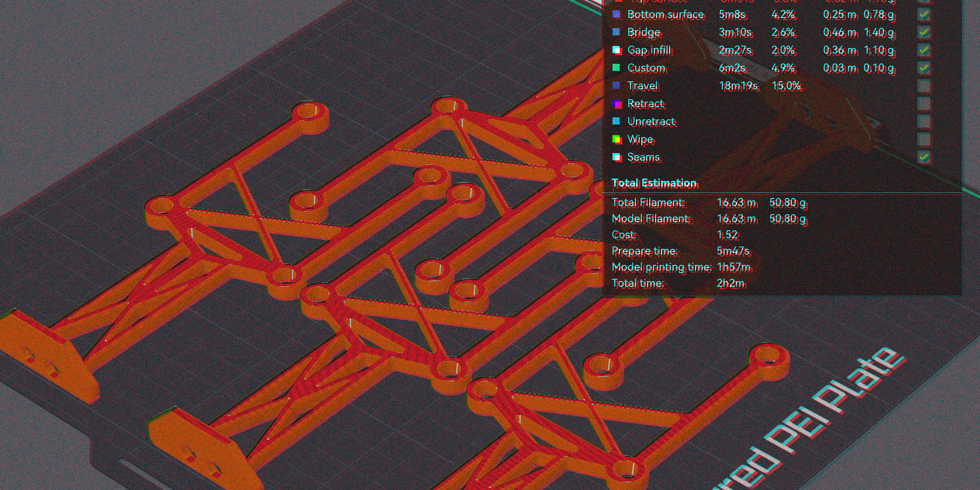Uncheck the Custom line type checkbox

pos(923,68)
